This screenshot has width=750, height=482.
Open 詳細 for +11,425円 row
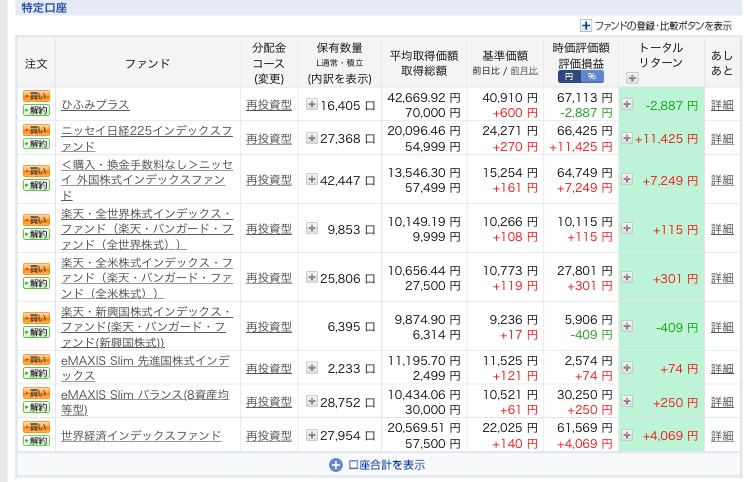click(722, 139)
